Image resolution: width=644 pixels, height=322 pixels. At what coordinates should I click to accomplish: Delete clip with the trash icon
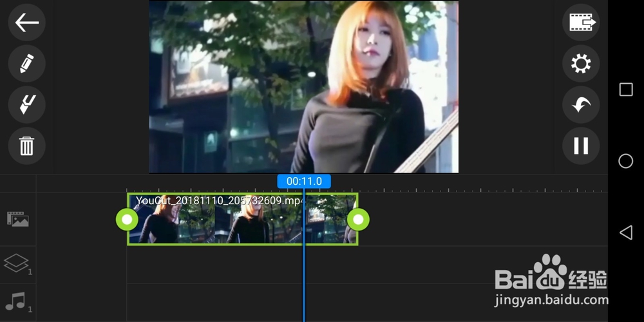click(x=26, y=146)
